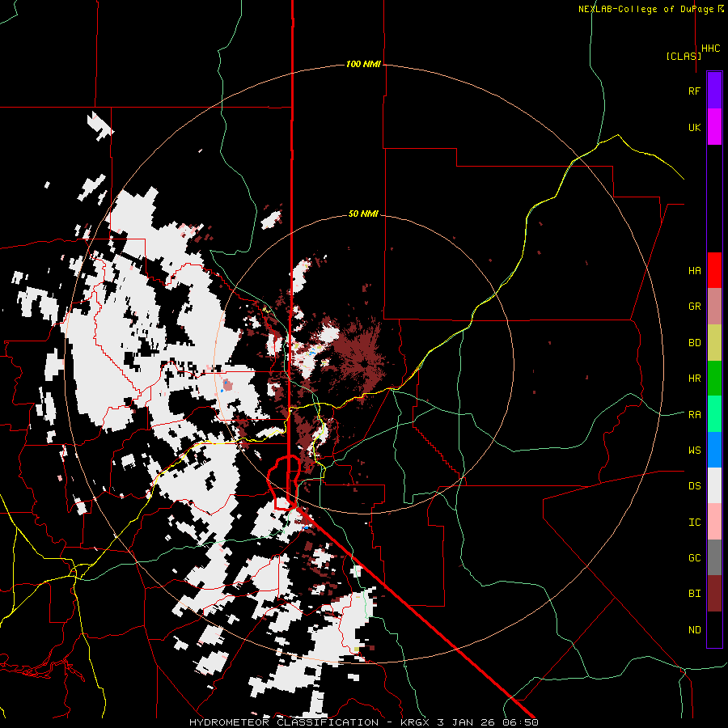Screen dimensions: 728x728
Task: Click the UK legend label
Action: pyautogui.click(x=694, y=127)
